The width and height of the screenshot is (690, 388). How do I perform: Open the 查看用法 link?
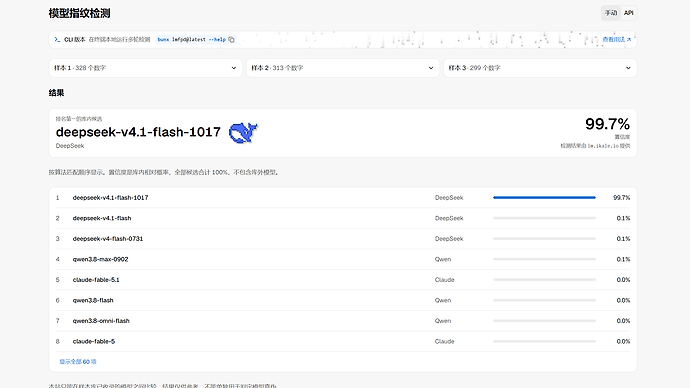click(617, 40)
